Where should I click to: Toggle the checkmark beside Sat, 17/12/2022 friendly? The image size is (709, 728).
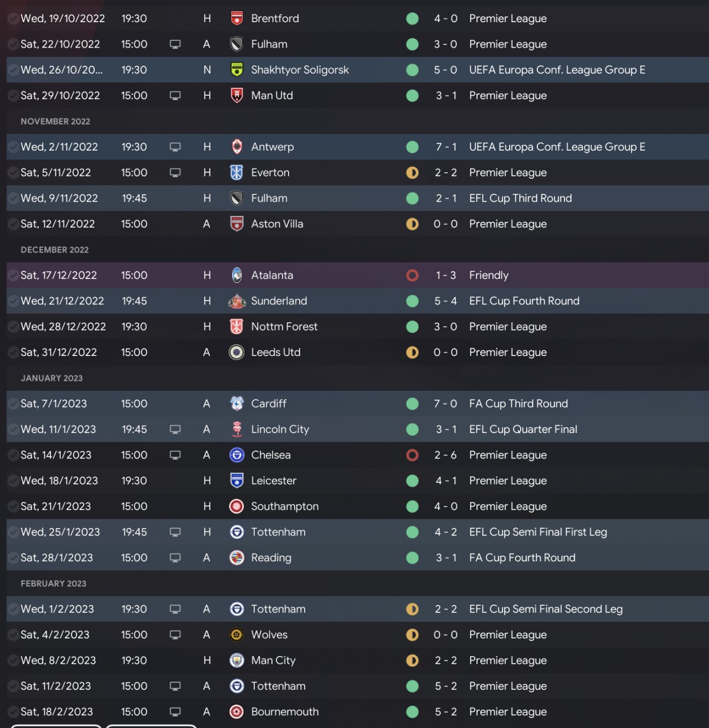pos(12,275)
